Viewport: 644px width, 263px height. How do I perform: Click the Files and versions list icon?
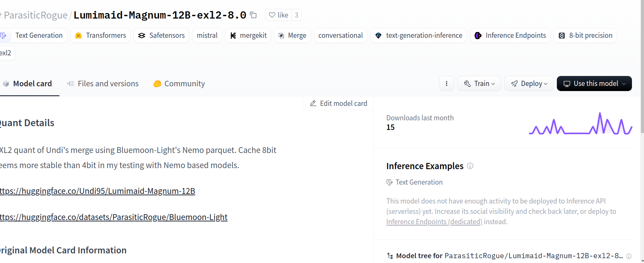point(71,84)
